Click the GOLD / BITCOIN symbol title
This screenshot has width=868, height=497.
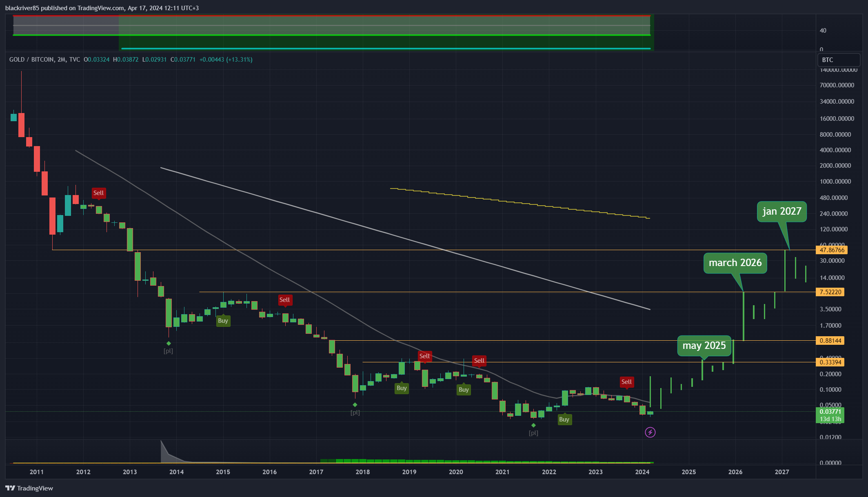tap(31, 60)
